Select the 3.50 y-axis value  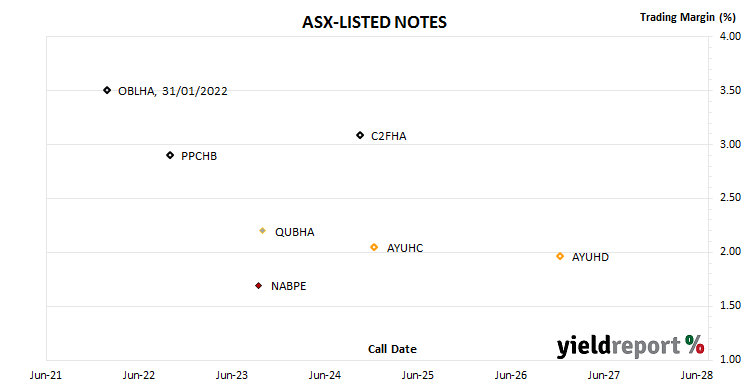click(730, 90)
